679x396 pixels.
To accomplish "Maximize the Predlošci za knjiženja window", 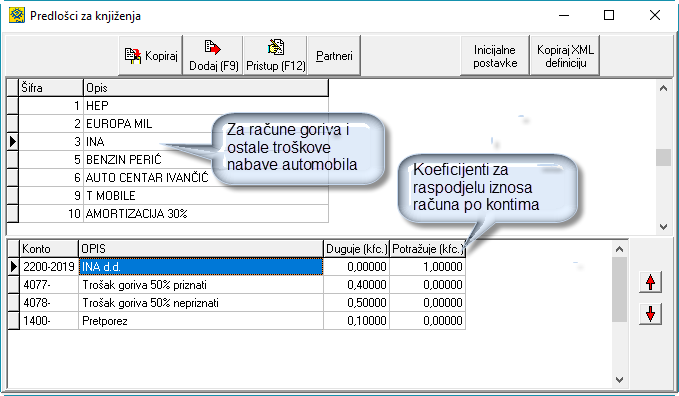I will click(609, 16).
